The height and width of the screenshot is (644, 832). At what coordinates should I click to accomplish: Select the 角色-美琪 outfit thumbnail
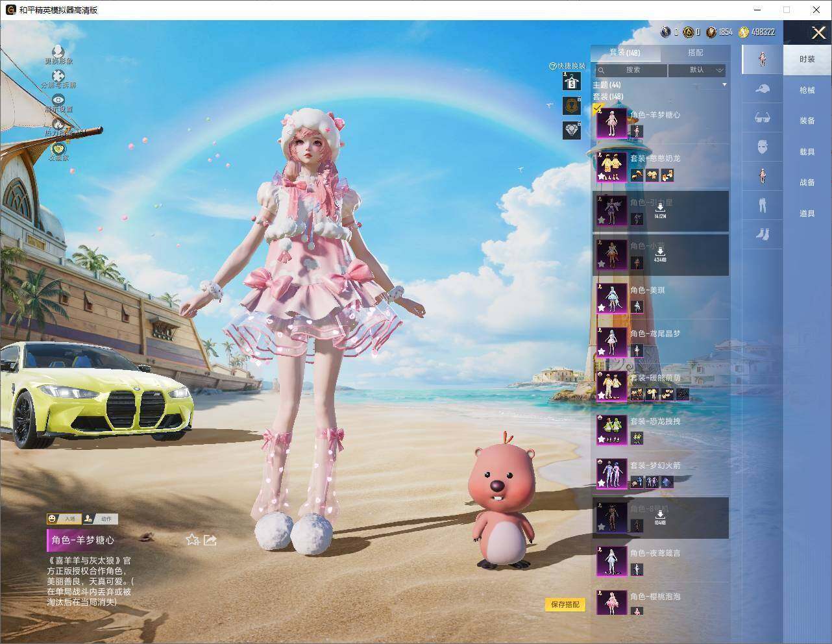tap(611, 298)
